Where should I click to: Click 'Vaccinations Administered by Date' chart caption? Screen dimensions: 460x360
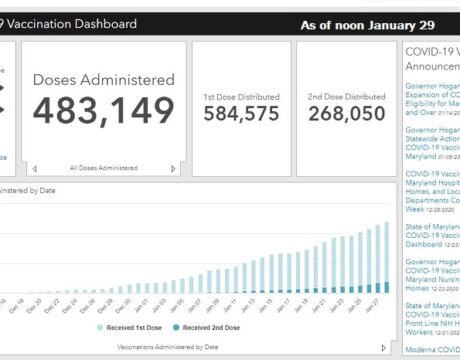coord(168,347)
